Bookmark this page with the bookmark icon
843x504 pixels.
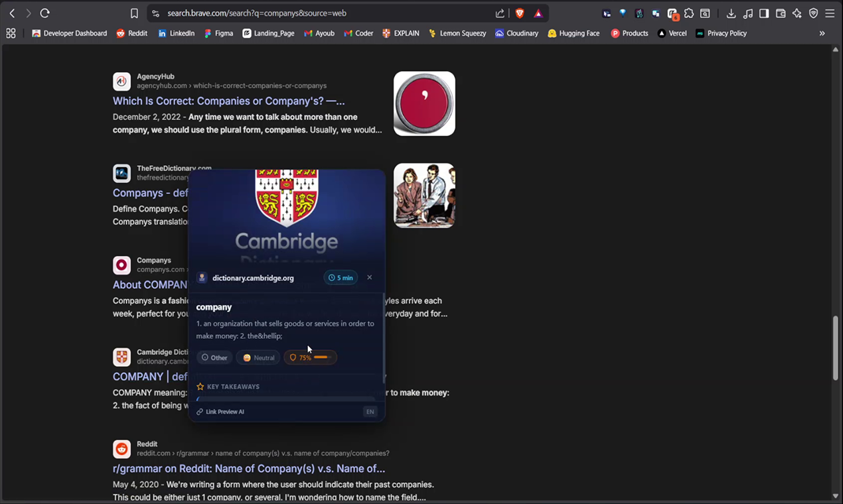click(x=134, y=13)
